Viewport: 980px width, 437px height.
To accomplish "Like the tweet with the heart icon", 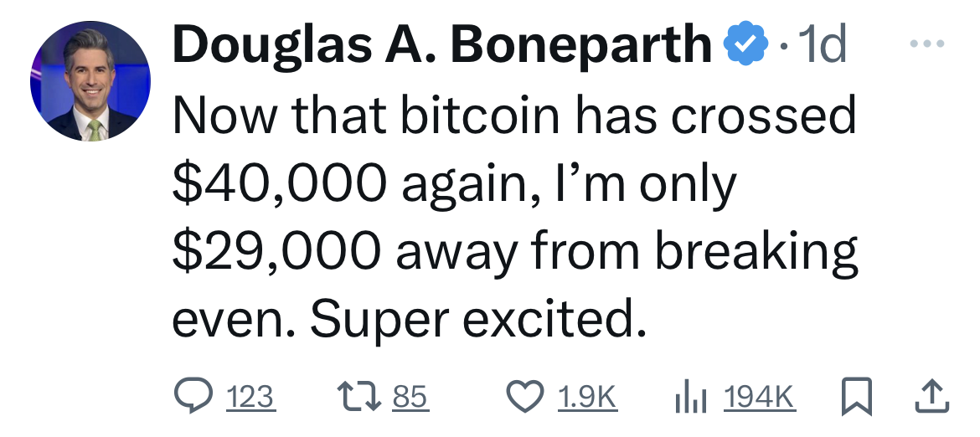I will tap(526, 397).
